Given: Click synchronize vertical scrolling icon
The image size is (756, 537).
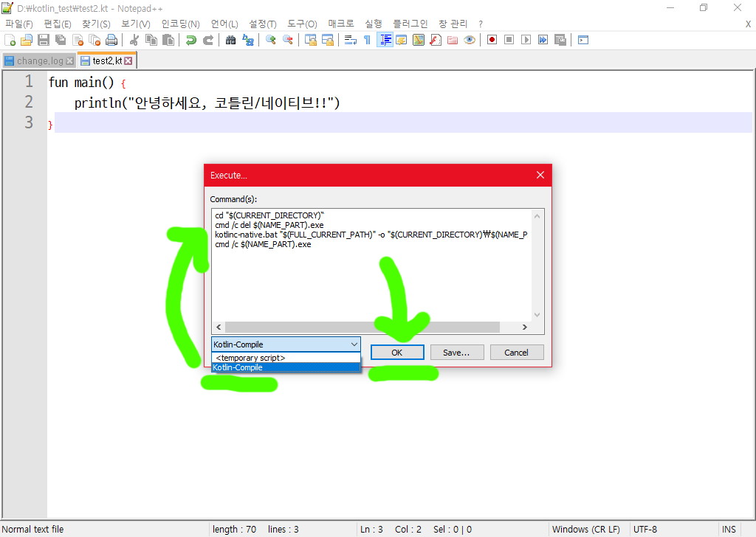Looking at the screenshot, I should click(311, 40).
